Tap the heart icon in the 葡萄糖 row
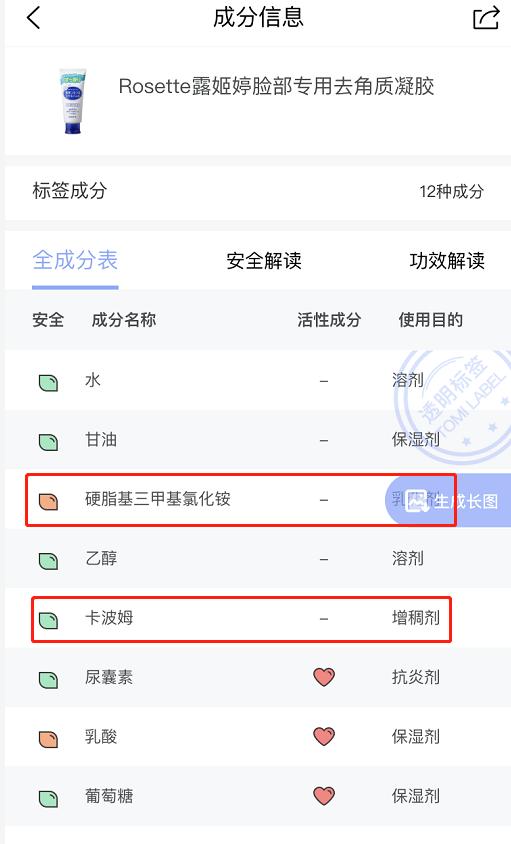 324,796
